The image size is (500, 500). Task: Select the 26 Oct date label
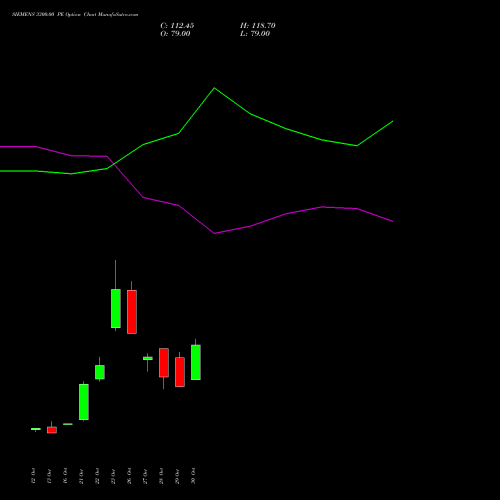coord(129,476)
